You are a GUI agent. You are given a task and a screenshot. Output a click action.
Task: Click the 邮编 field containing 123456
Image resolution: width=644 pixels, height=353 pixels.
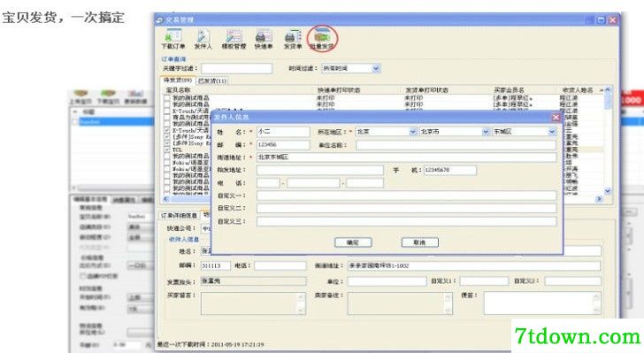[x=283, y=145]
